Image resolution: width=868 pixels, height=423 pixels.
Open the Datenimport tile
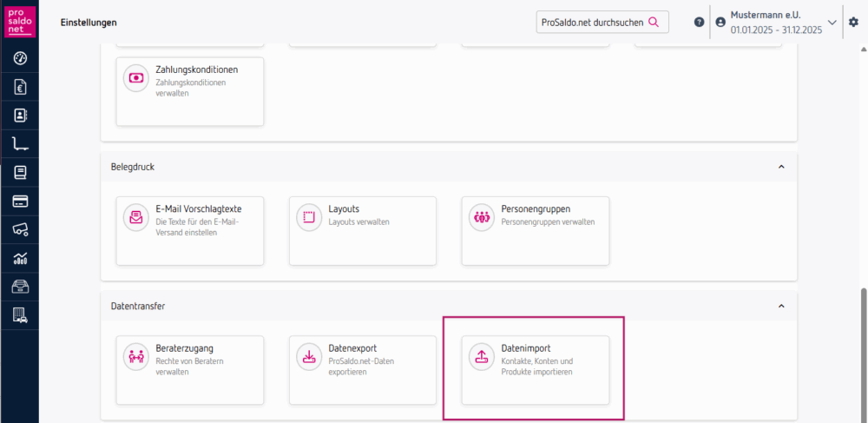[535, 370]
